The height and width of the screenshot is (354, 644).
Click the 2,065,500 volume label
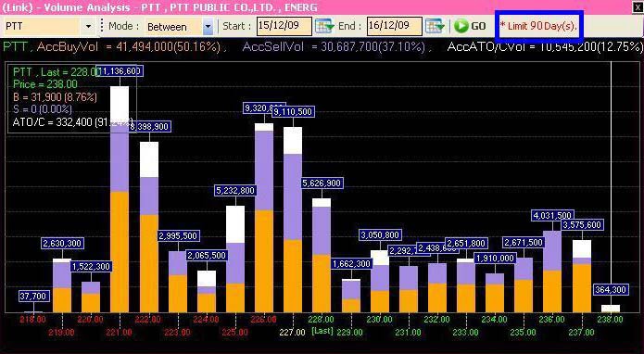click(x=207, y=256)
